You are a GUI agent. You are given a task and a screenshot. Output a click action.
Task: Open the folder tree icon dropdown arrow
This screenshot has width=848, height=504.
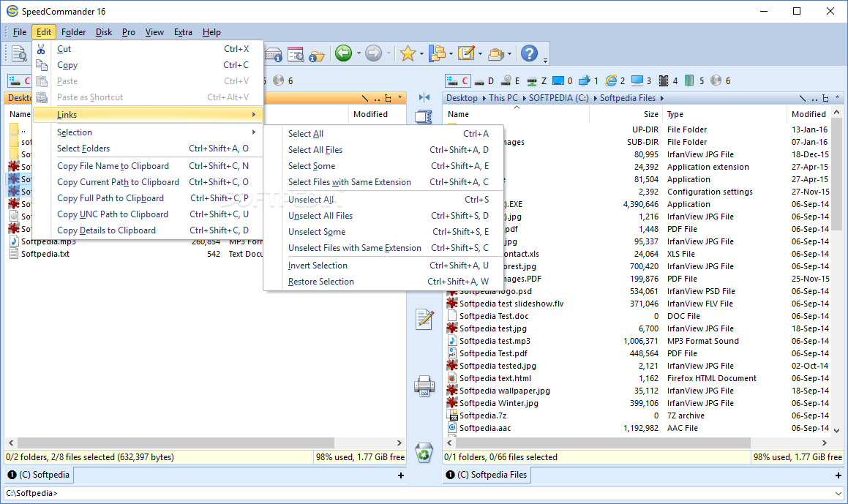point(451,53)
